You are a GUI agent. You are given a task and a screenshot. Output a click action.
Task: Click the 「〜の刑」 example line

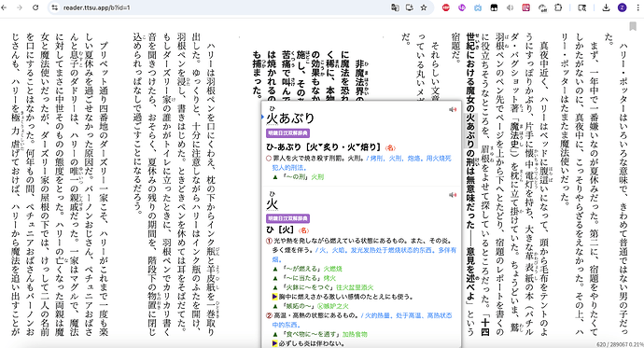coord(299,177)
